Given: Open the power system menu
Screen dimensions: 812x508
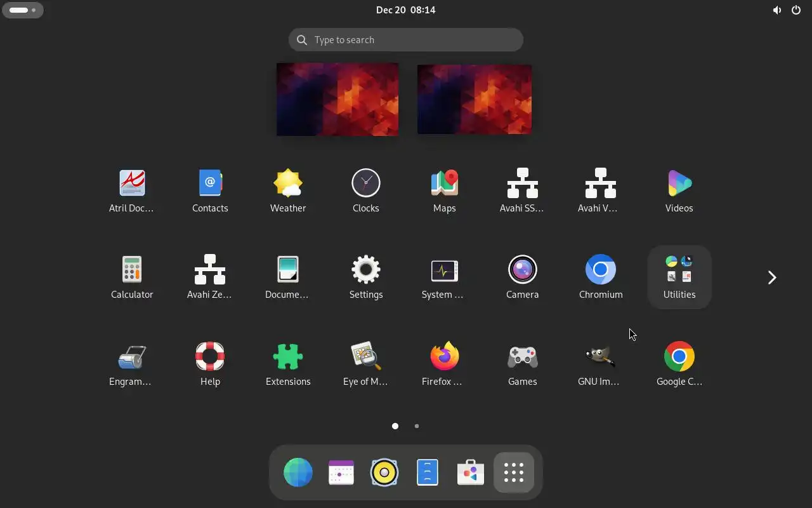Looking at the screenshot, I should tap(796, 10).
